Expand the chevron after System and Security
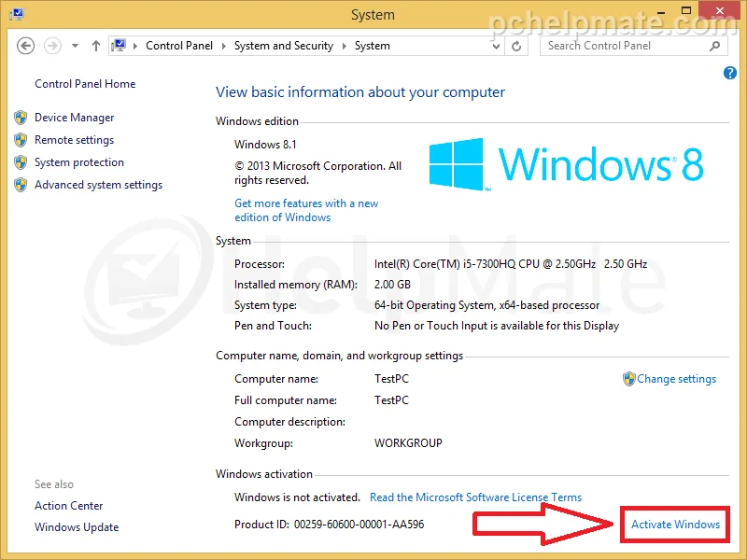The height and width of the screenshot is (560, 747). pos(344,46)
